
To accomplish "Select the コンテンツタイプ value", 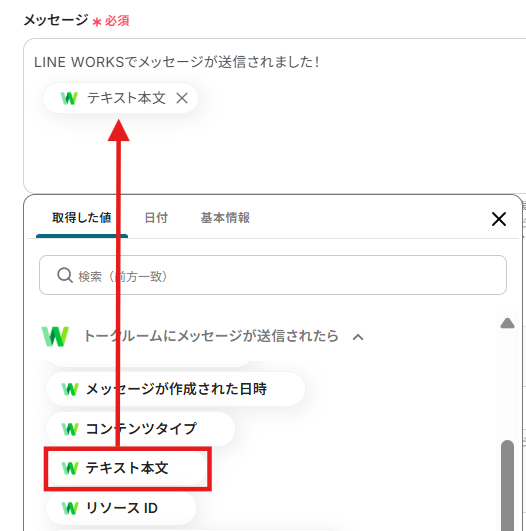I will [x=141, y=429].
